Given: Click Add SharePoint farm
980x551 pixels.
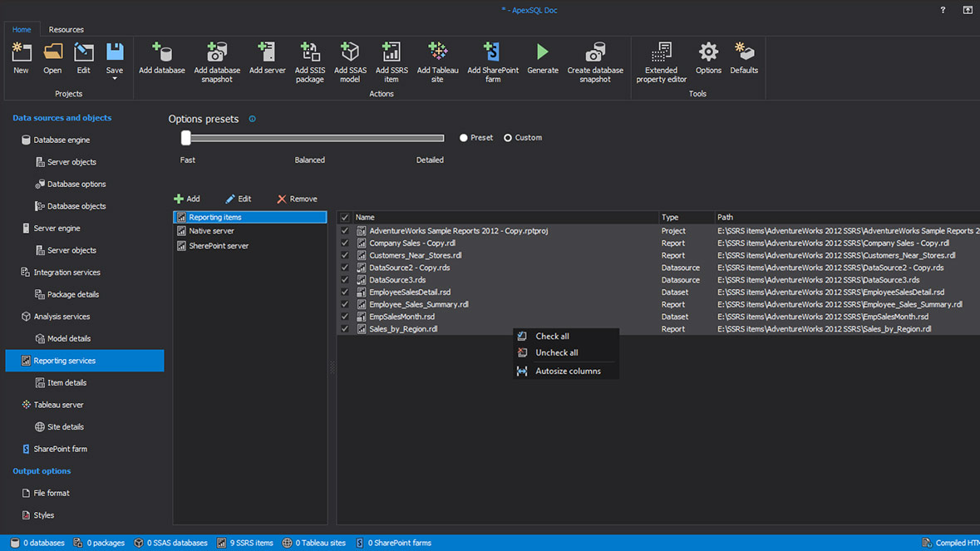Looking at the screenshot, I should [493, 61].
